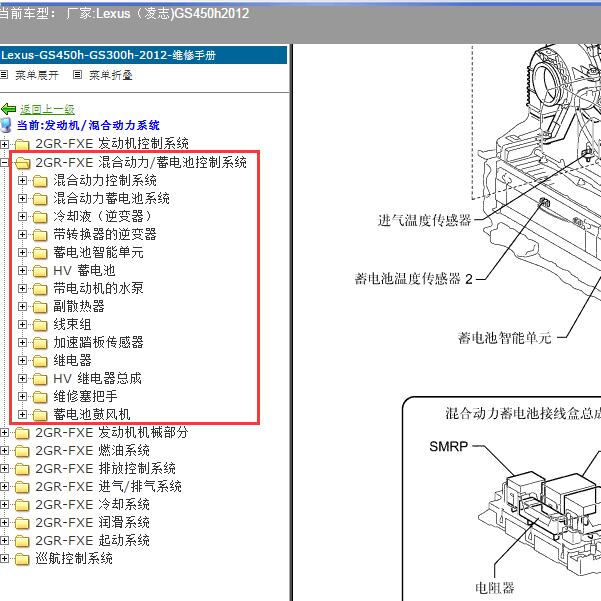Select 2GR-FXE 起动系统 label

point(92,540)
